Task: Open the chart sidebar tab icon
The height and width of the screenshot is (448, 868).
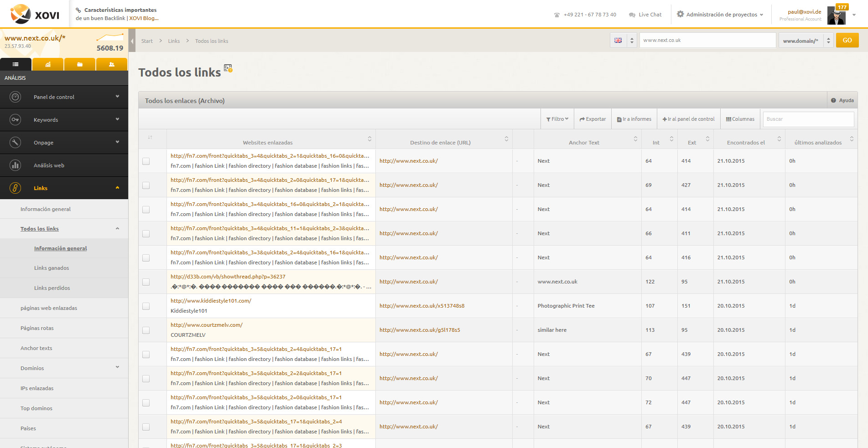Action: click(x=48, y=65)
